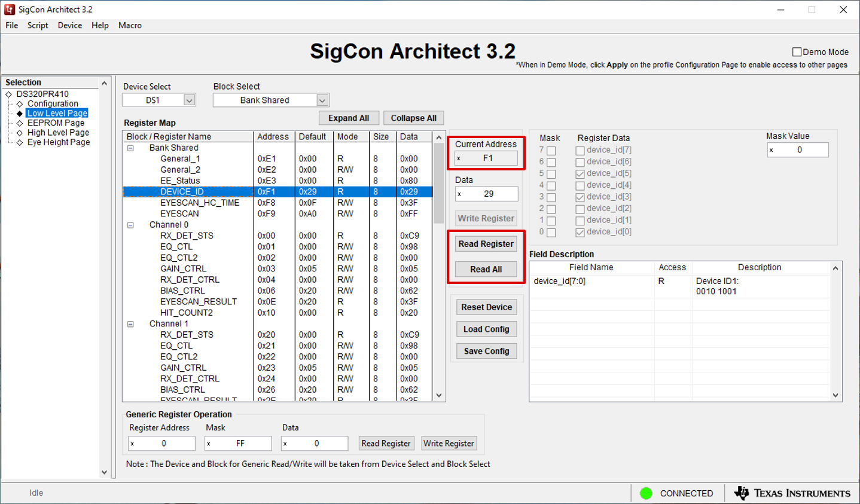860x504 pixels.
Task: Click the Selection panel scroll down arrow
Action: coord(104,472)
